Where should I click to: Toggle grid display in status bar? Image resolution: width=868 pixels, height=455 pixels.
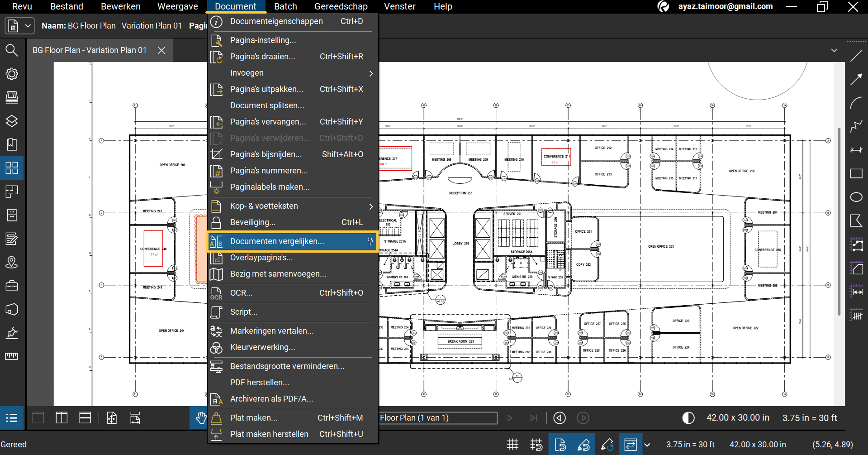(512, 445)
